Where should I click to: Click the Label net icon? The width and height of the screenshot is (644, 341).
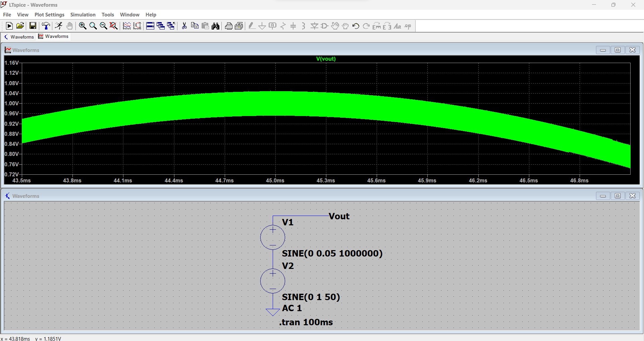(273, 26)
